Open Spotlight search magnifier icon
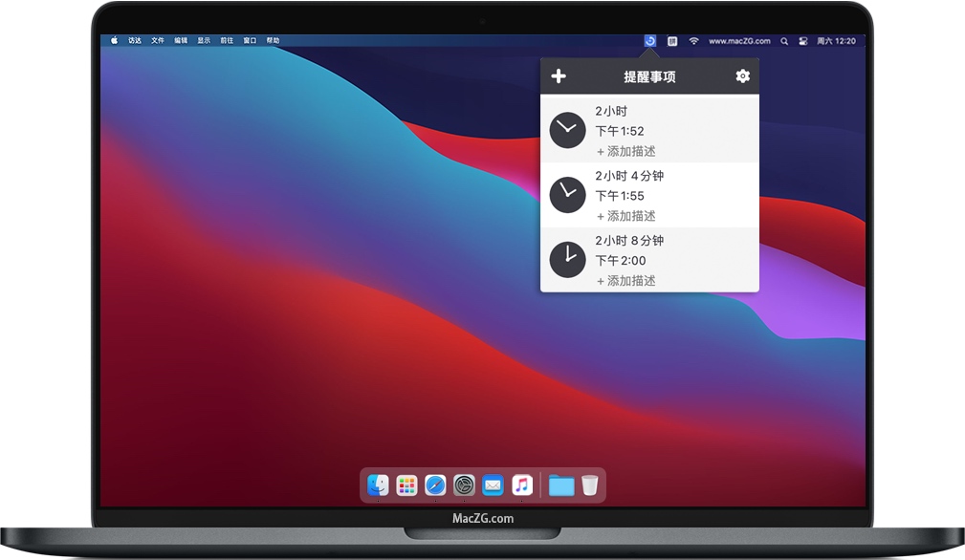Image resolution: width=965 pixels, height=560 pixels. coord(784,41)
